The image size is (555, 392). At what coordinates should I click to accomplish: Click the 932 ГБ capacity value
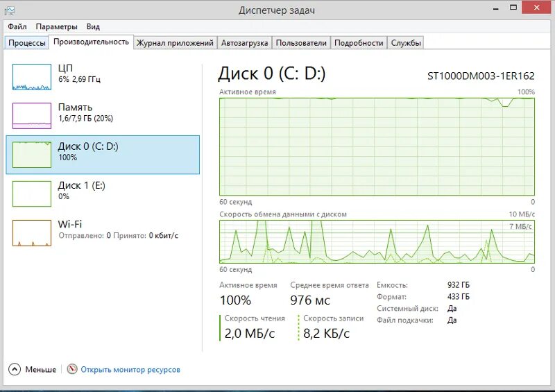(x=459, y=284)
